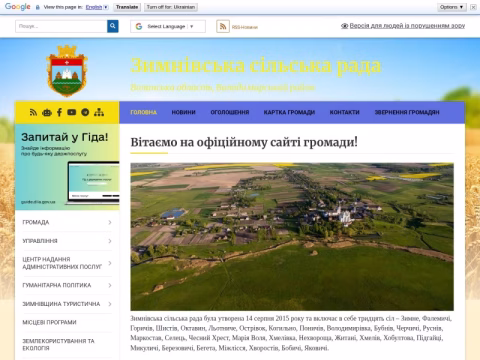Click the Google logo in translate bar

(18, 7)
